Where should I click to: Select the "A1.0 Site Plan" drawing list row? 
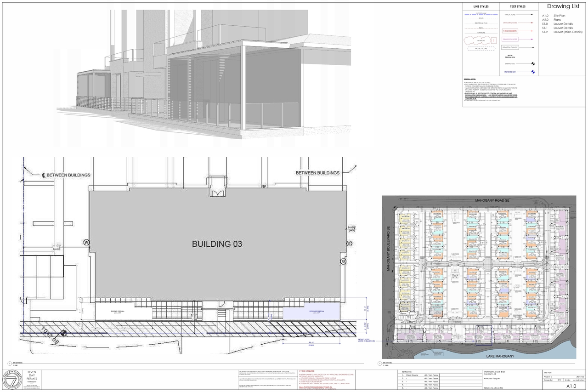tap(554, 16)
